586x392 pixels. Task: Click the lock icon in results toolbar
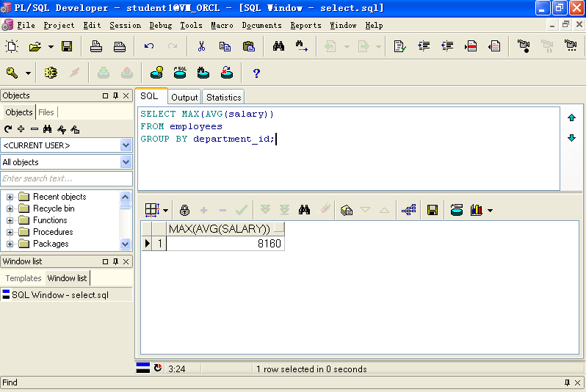click(184, 210)
